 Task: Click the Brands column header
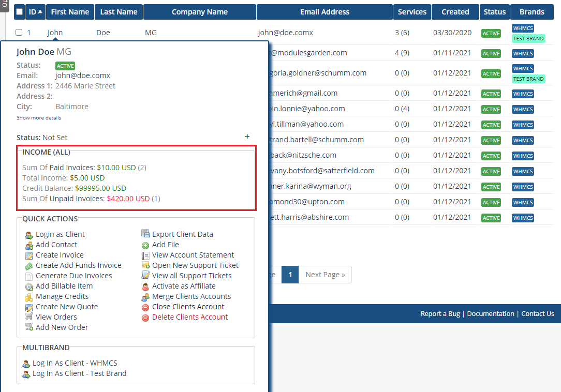coord(532,12)
